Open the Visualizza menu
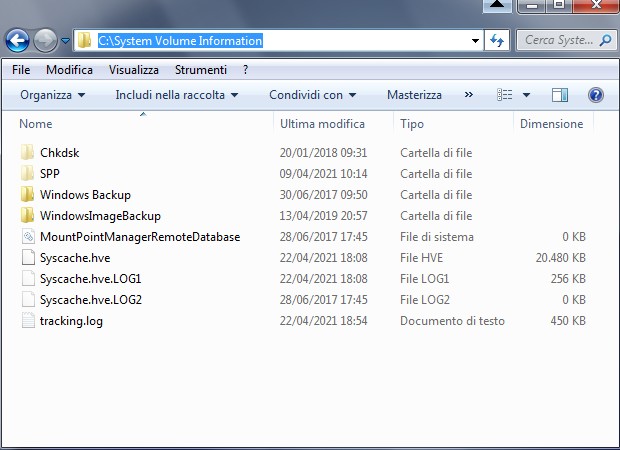 click(134, 70)
